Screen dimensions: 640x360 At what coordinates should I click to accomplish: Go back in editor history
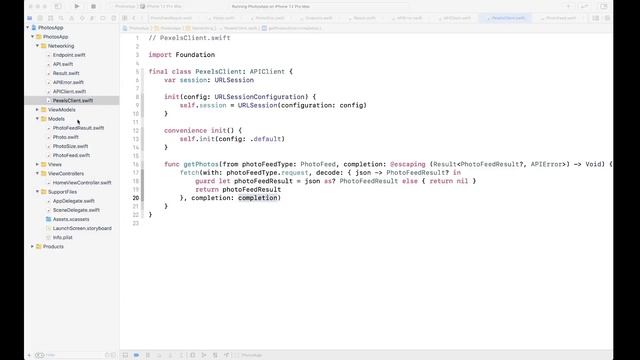pyautogui.click(x=134, y=18)
